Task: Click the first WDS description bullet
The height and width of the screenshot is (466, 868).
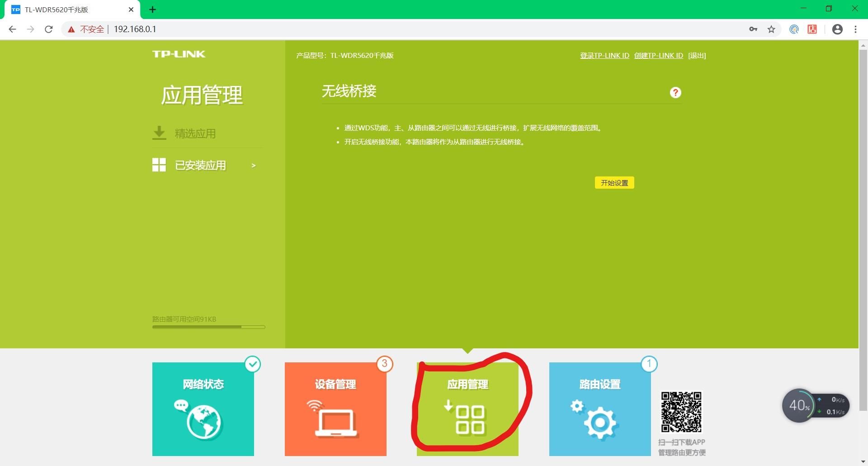Action: tap(473, 128)
